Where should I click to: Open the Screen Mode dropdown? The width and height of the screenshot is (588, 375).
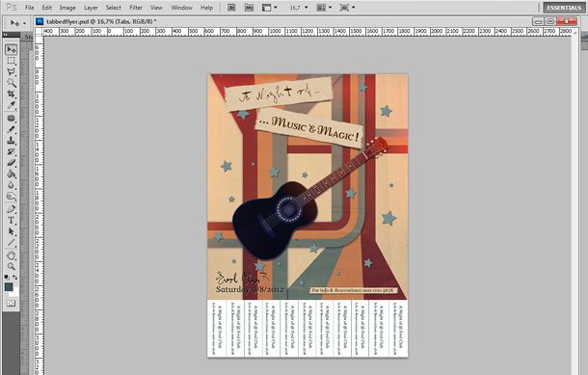(347, 8)
